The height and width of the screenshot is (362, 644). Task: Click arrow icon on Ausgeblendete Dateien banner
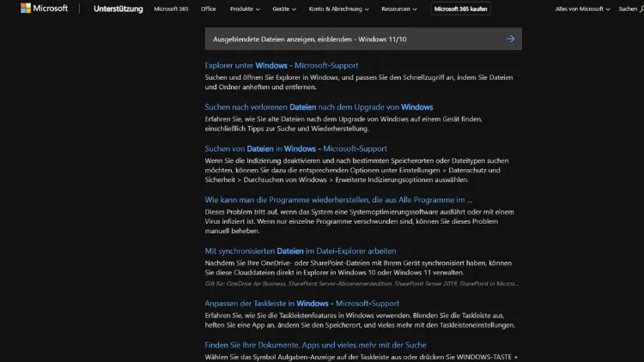pos(511,39)
